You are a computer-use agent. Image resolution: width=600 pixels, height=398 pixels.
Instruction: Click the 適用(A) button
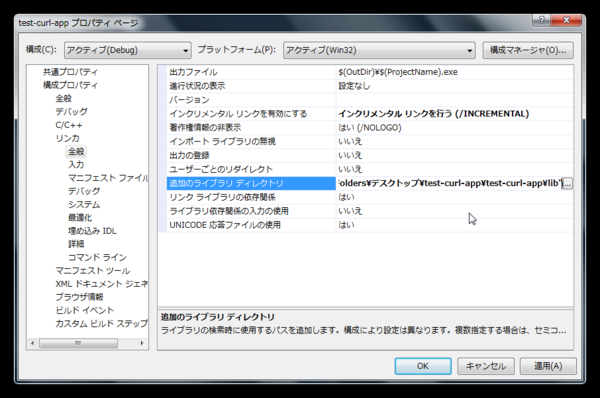pyautogui.click(x=548, y=366)
